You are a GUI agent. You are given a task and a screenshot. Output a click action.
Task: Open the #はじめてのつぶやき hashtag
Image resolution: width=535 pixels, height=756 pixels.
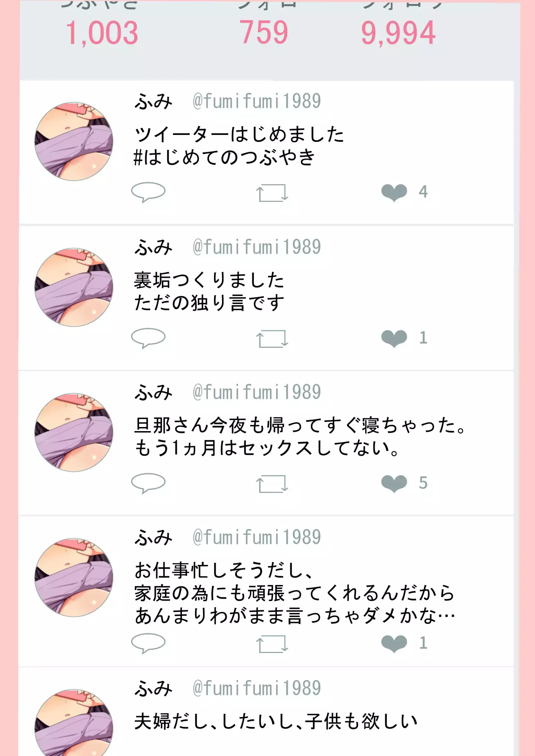click(224, 157)
